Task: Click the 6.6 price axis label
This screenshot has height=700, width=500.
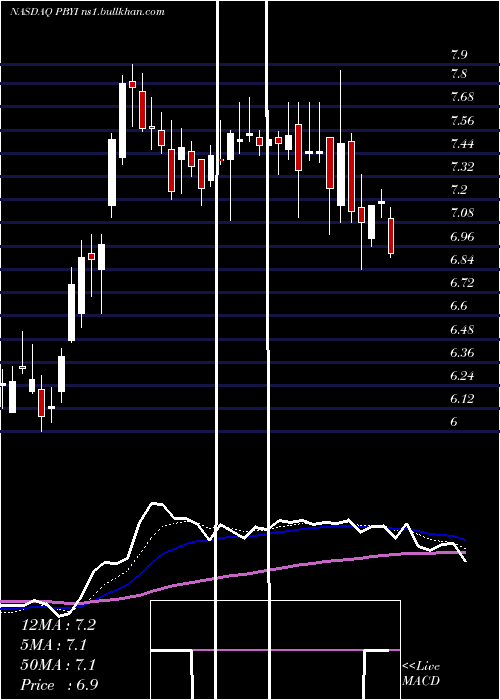Action: [459, 306]
